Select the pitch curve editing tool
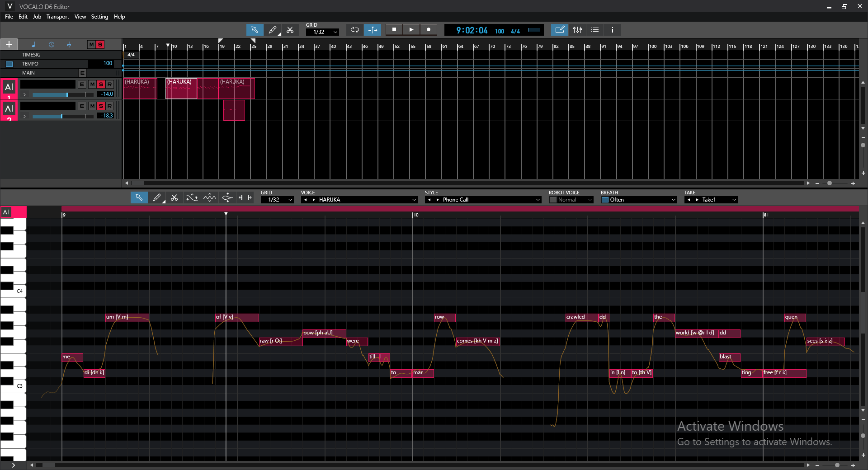868x470 pixels. pos(192,197)
